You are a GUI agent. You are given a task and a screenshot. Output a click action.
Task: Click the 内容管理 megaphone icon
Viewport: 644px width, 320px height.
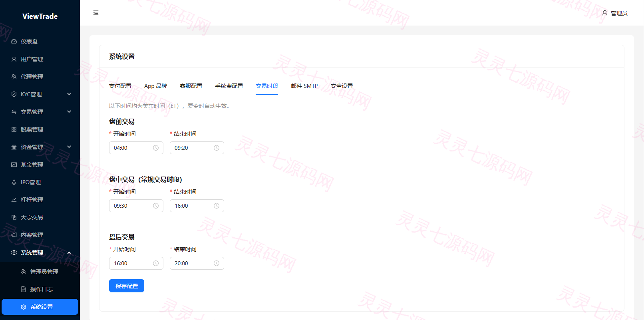point(14,235)
